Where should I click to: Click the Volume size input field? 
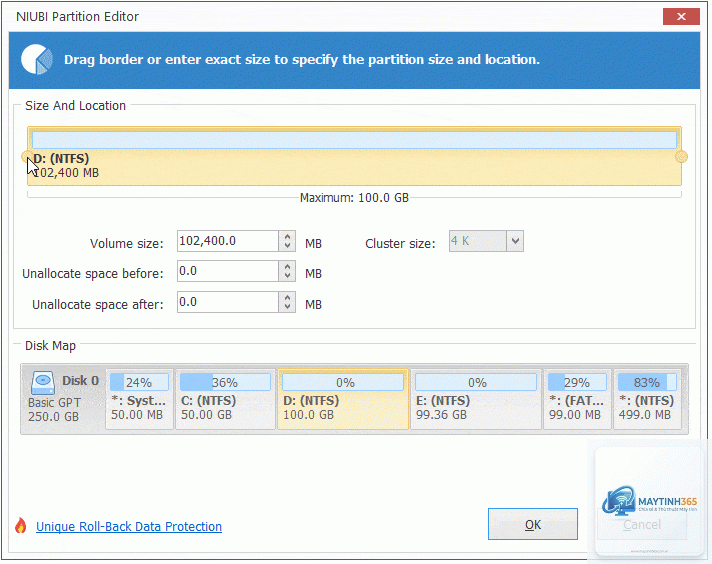tap(227, 241)
